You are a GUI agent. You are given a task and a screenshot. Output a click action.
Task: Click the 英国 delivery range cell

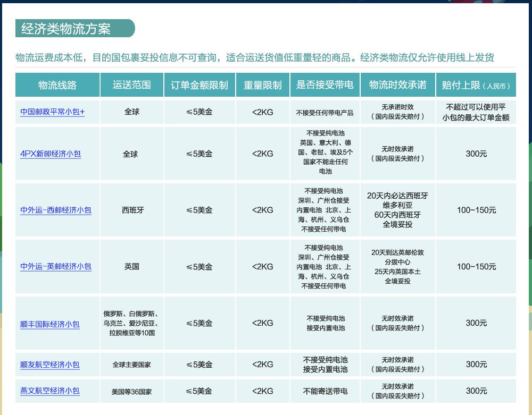tap(131, 267)
